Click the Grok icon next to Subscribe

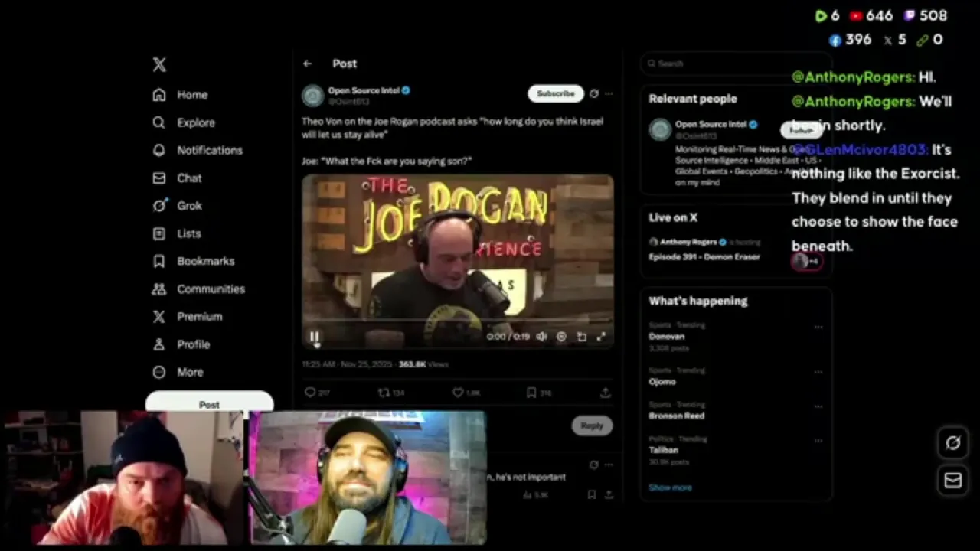593,93
